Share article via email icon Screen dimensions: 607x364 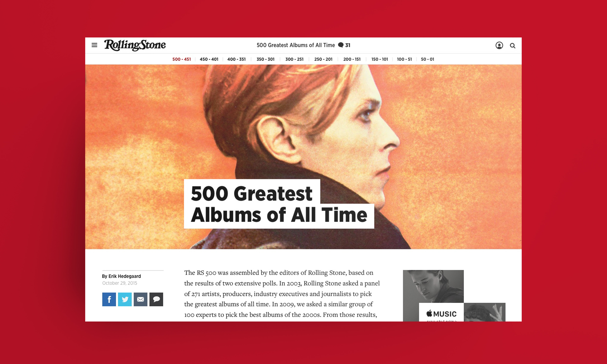[140, 299]
